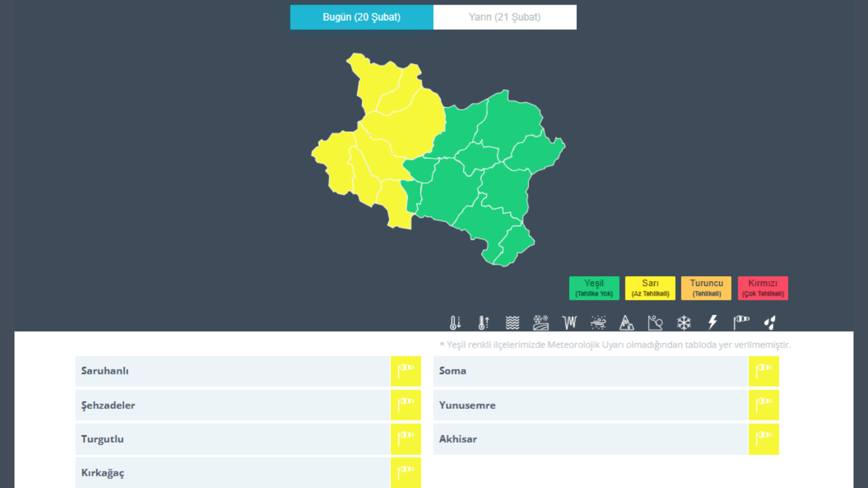Click the Akhisar row yellow wind icon
Screen dimensions: 868x488
point(764,439)
